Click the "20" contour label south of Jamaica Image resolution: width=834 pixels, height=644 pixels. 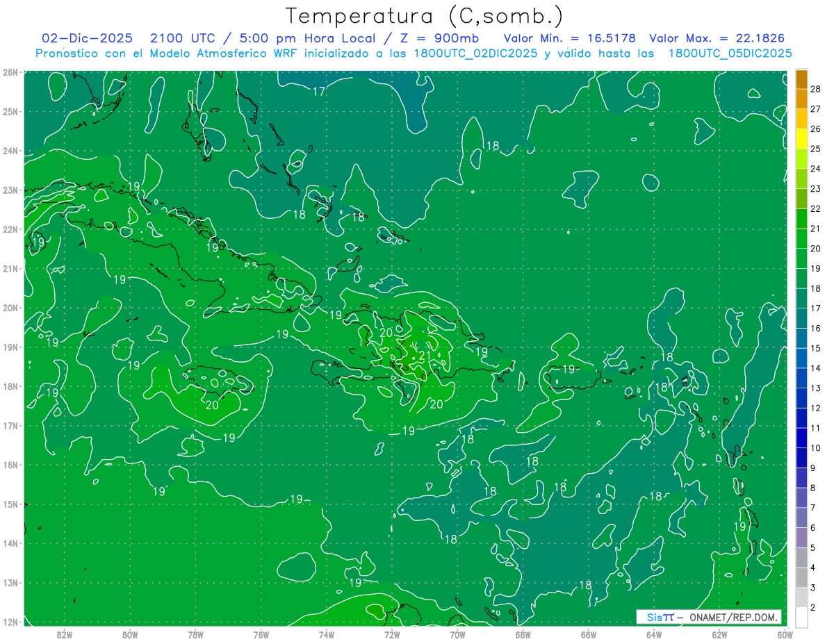(x=212, y=405)
